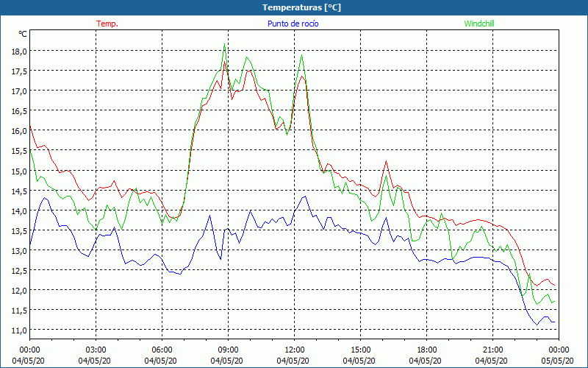Click the 15,5 y-axis value

pos(19,151)
